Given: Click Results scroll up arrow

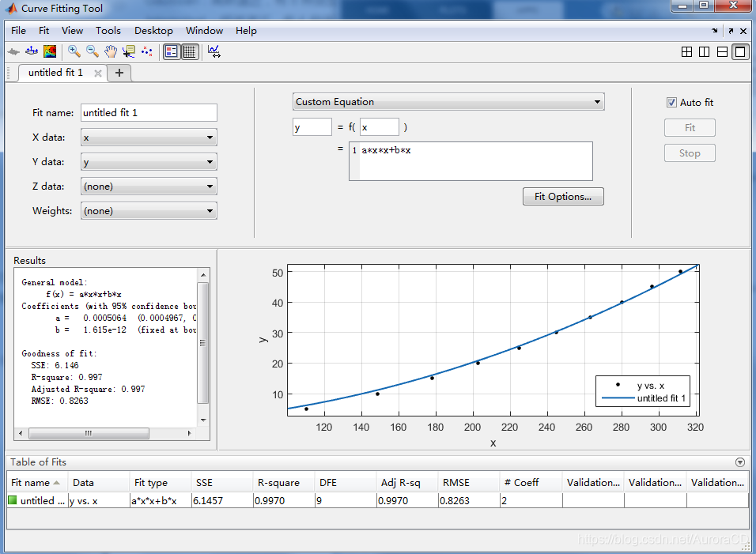Looking at the screenshot, I should pos(203,275).
